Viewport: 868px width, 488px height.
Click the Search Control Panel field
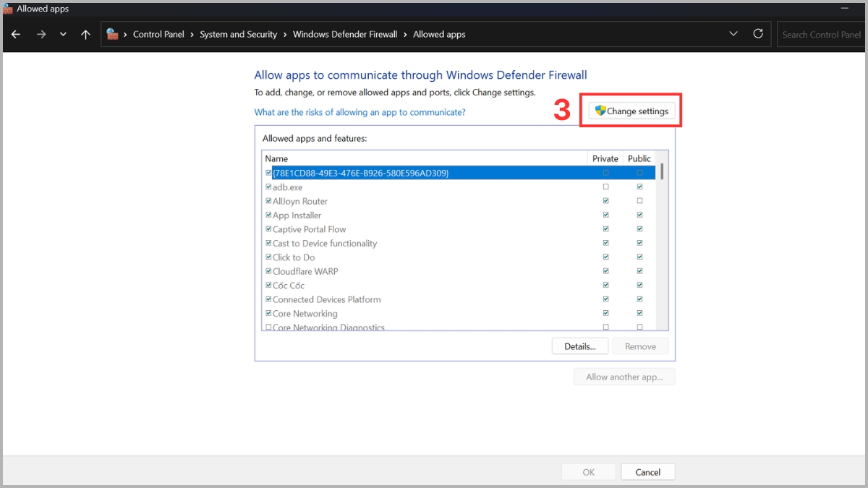[822, 34]
